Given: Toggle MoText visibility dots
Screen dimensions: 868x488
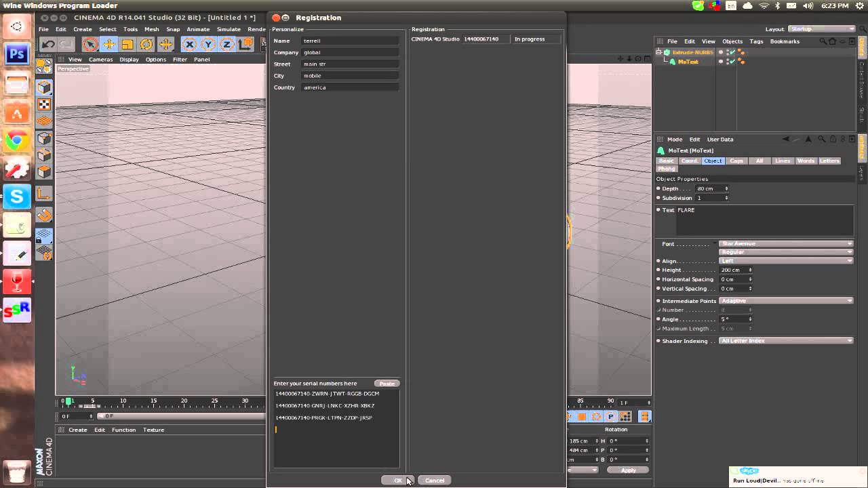Looking at the screenshot, I should (x=727, y=62).
